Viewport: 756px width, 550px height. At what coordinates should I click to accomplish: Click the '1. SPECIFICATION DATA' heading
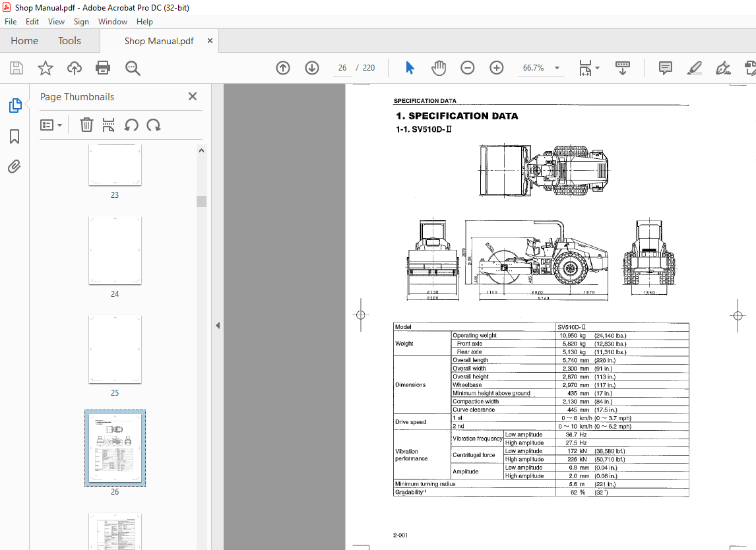pyautogui.click(x=457, y=115)
